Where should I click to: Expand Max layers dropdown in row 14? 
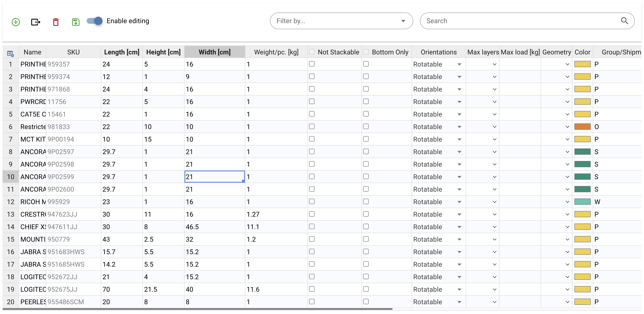coord(494,227)
